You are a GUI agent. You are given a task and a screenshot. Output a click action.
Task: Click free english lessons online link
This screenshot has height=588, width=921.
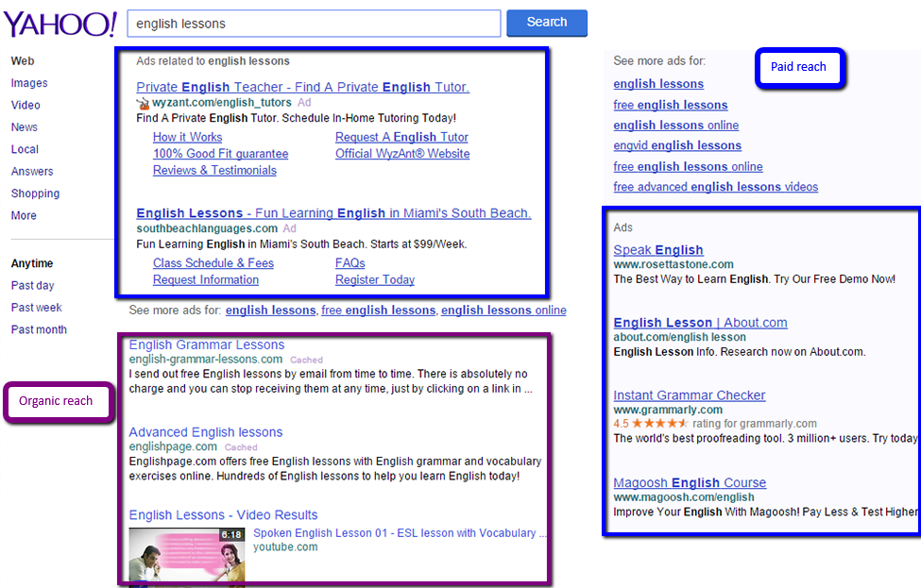[688, 167]
